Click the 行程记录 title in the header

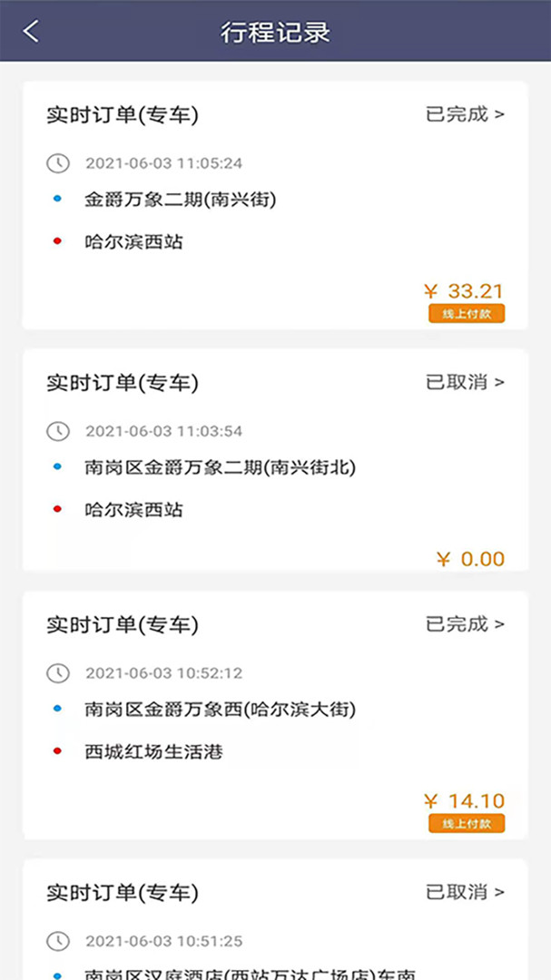tap(275, 30)
